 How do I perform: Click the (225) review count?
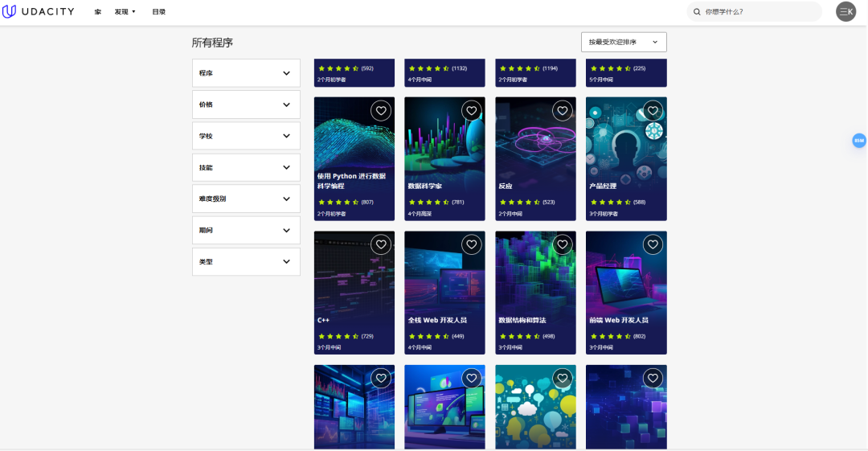pos(640,68)
